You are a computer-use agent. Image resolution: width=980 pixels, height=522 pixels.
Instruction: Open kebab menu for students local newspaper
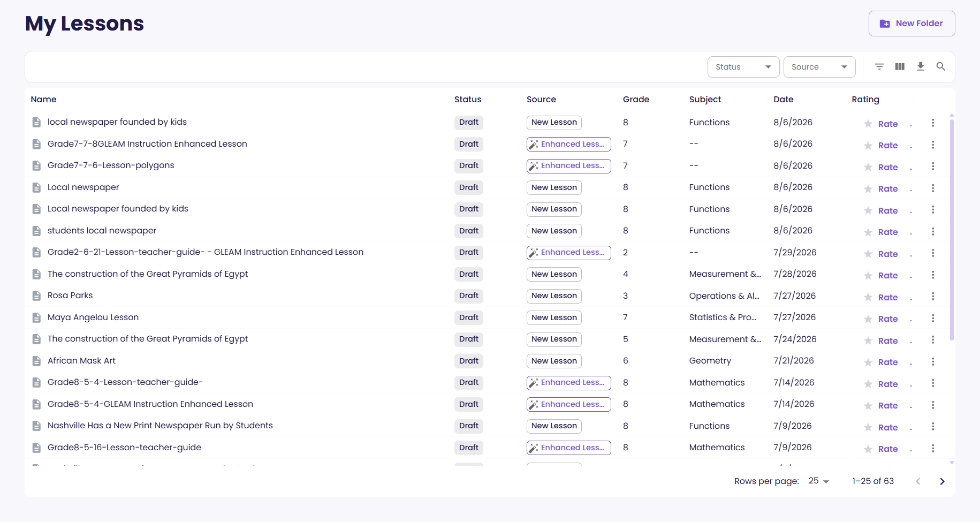(x=933, y=231)
